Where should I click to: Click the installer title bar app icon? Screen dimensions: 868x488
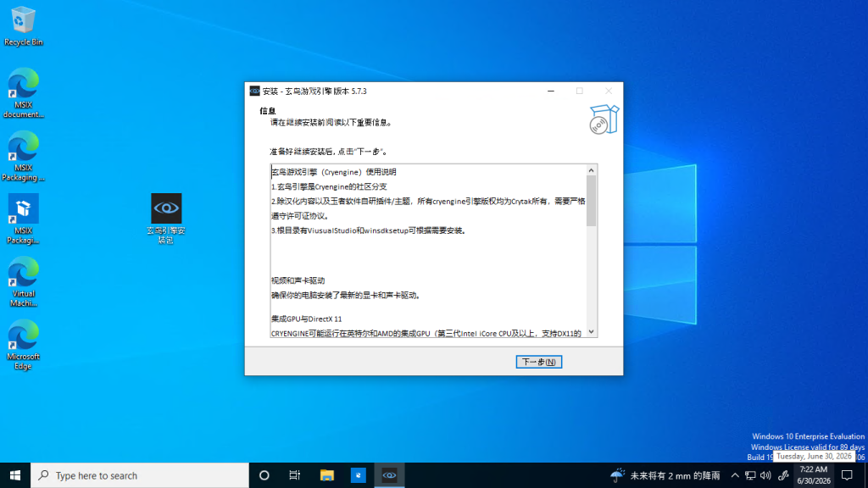point(254,91)
